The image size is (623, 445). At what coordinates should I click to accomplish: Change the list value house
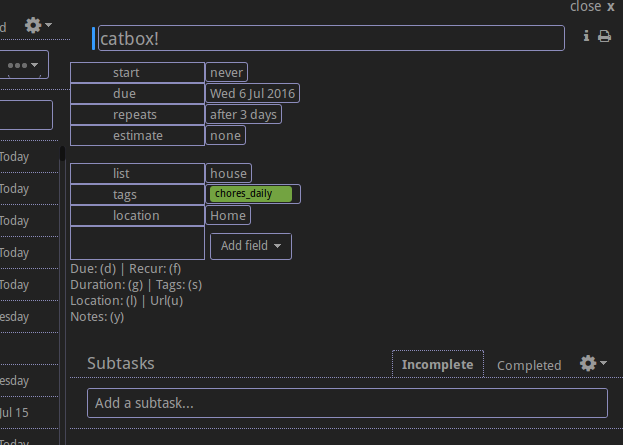click(x=228, y=174)
